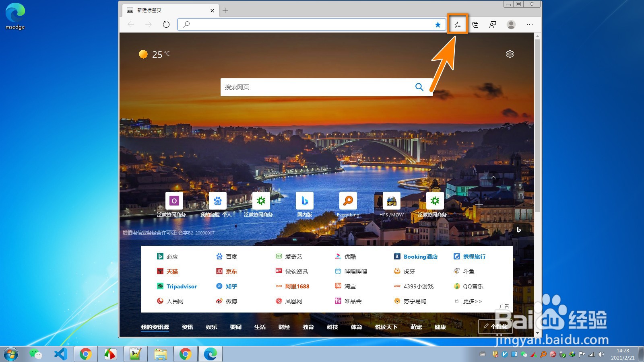The image size is (644, 362).
Task: Select the 娱乐 feed tab
Action: [212, 327]
